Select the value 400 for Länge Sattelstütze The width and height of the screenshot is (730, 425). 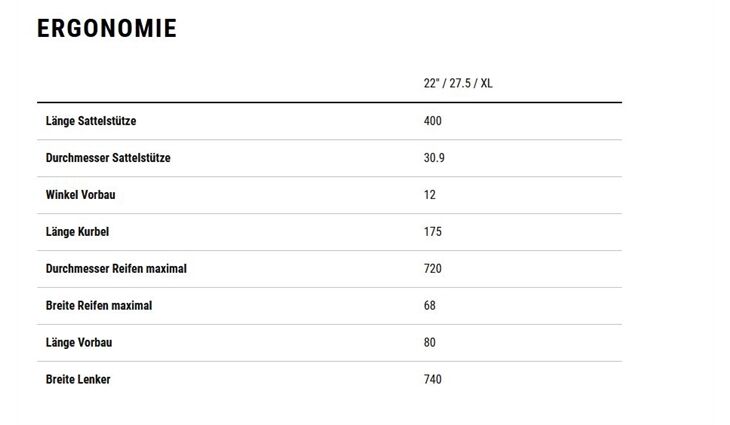pos(433,121)
